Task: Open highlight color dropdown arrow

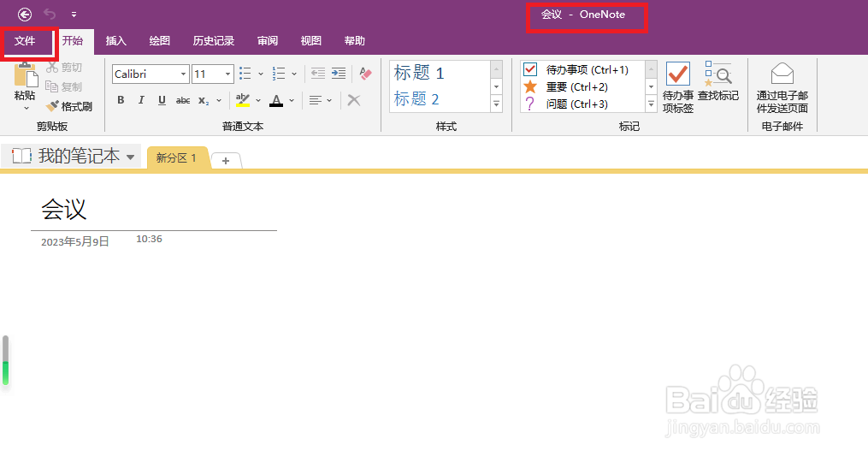Action: point(258,101)
